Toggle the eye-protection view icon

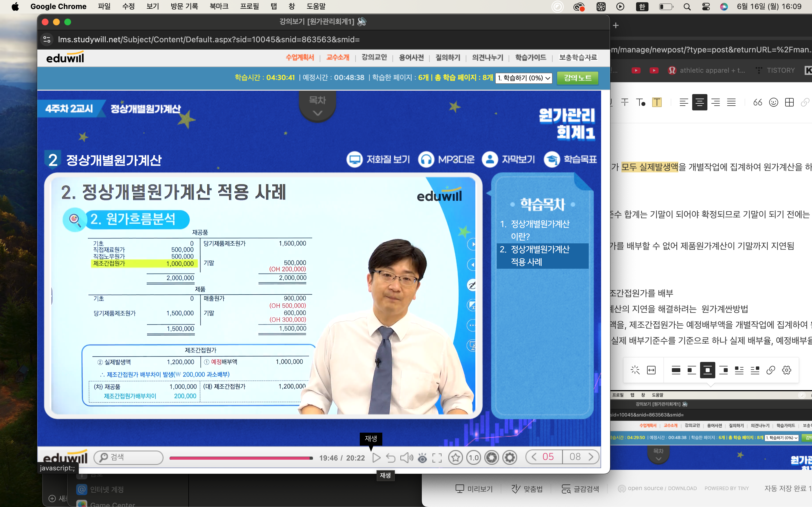(422, 458)
